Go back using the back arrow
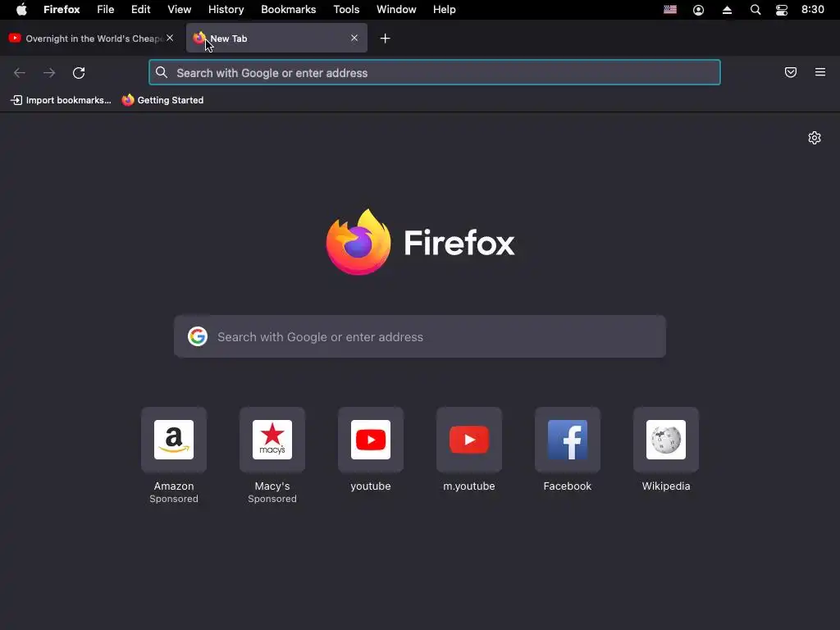 tap(20, 73)
